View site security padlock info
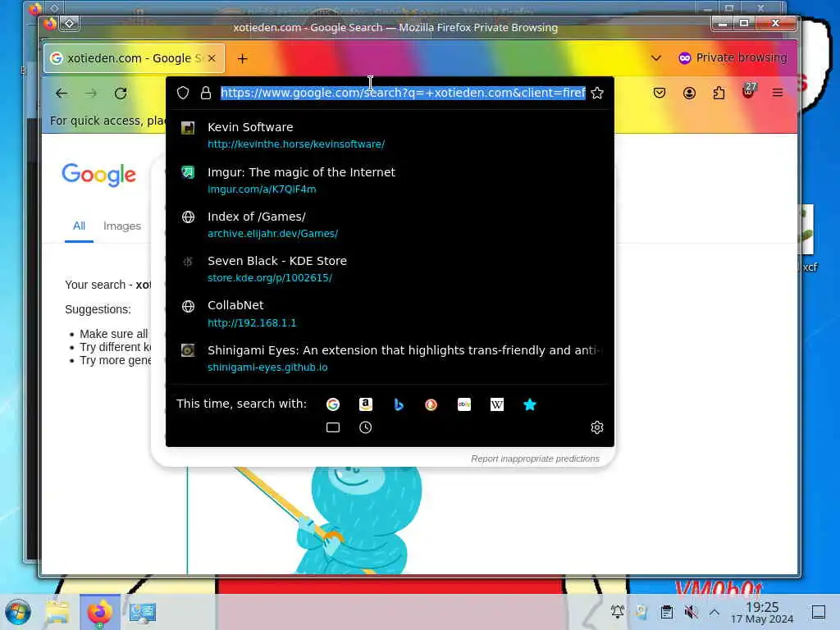Screen dimensions: 840x630 [x=206, y=93]
